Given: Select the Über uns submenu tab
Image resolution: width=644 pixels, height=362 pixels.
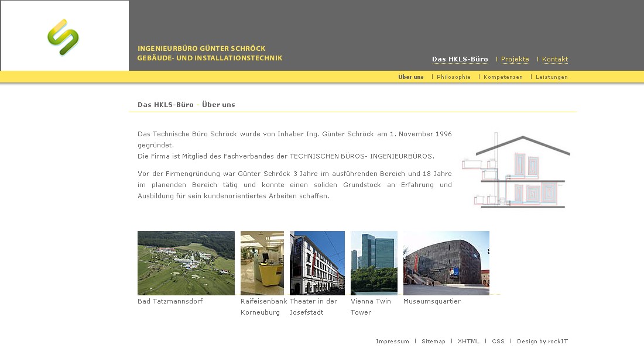Looking at the screenshot, I should click(x=410, y=77).
